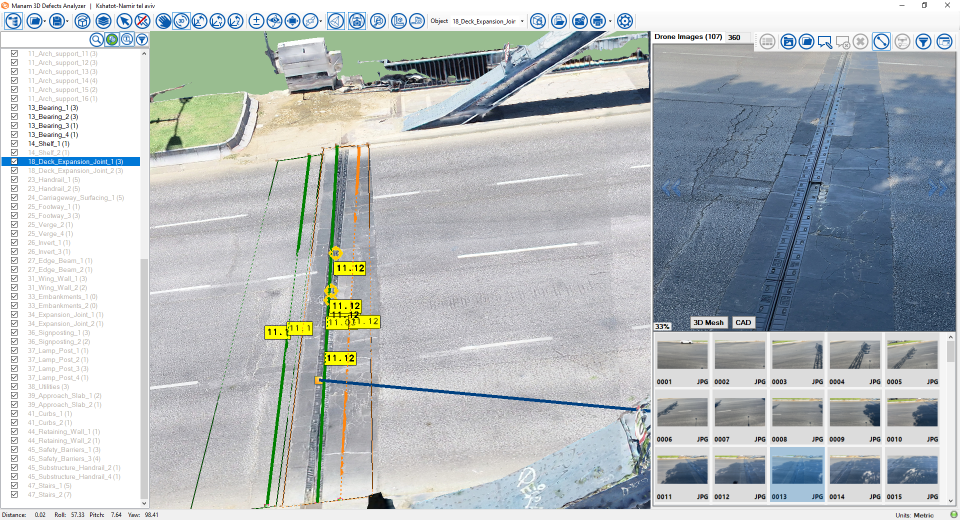
Task: Click the first project tree icon in main toolbar
Action: pyautogui.click(x=13, y=21)
